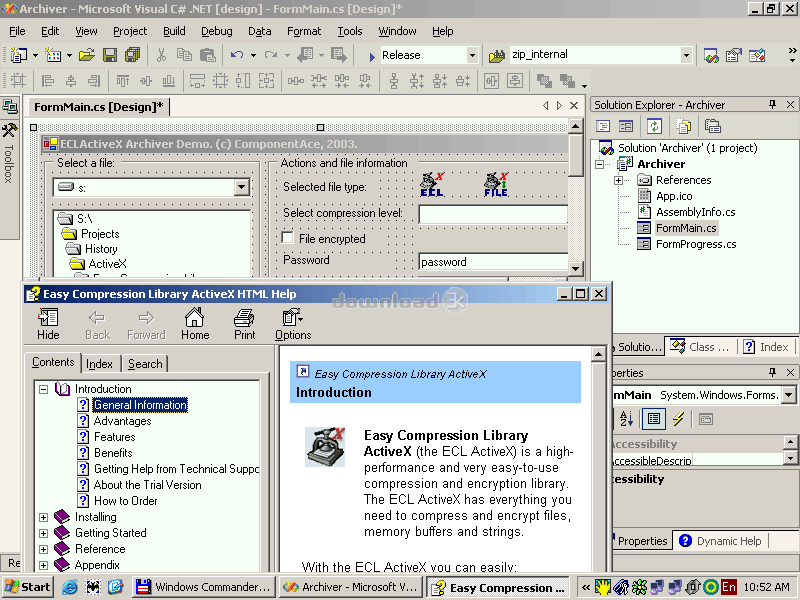Screen dimensions: 800x600
Task: Click Show All Files icon in Solution Explorer
Action: 683,126
